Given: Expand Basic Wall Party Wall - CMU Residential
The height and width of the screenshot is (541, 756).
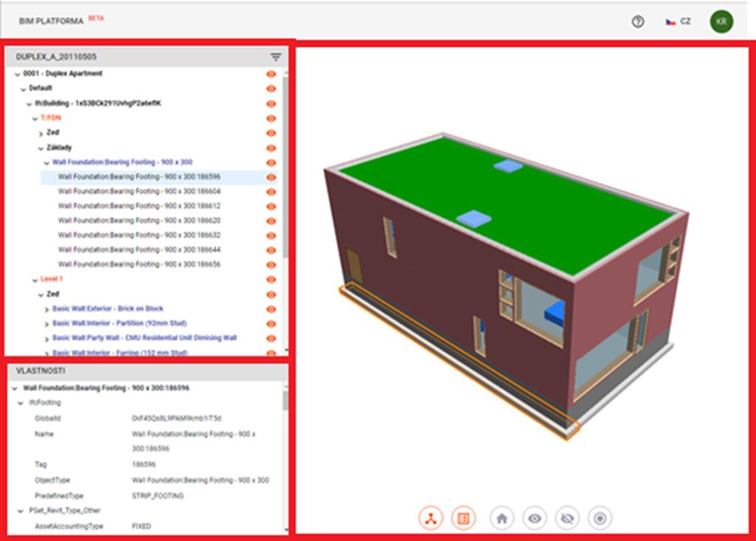Looking at the screenshot, I should coord(47,339).
